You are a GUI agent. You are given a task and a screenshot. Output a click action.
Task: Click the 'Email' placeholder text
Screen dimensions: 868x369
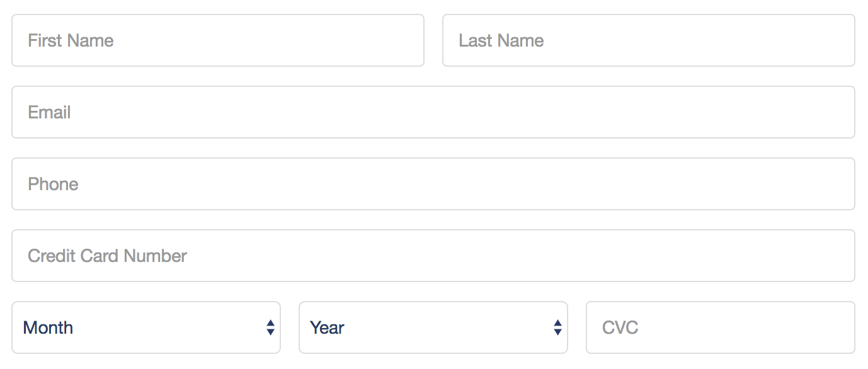pos(50,113)
